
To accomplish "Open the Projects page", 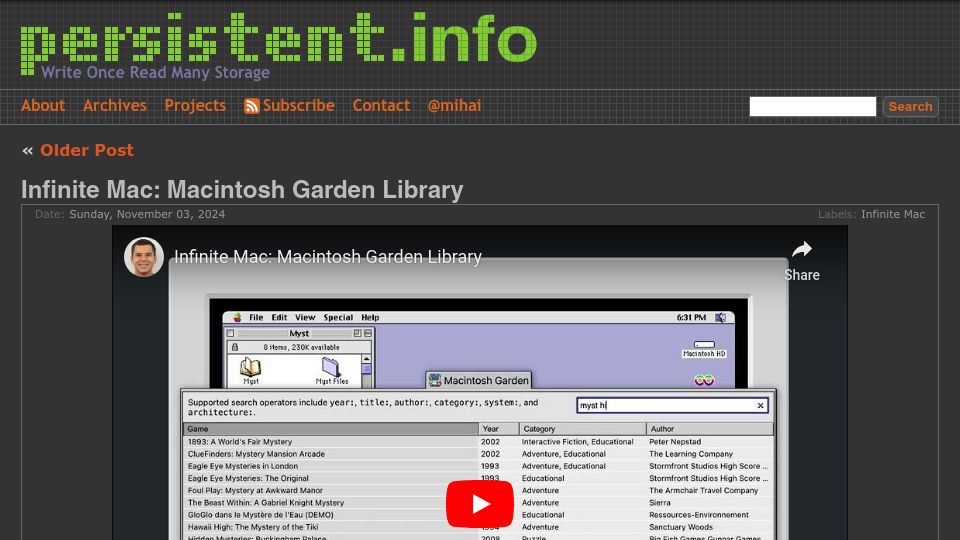I will click(195, 105).
